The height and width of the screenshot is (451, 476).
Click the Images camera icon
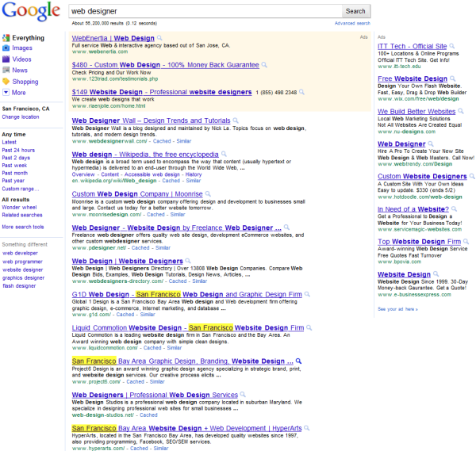(x=6, y=48)
